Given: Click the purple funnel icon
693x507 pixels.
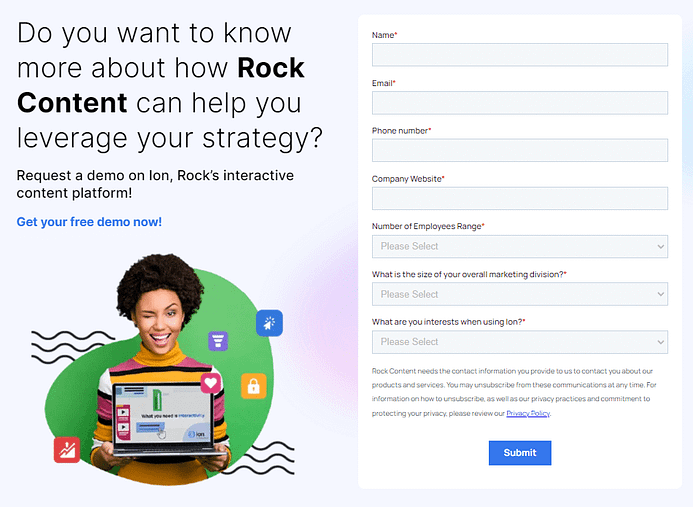Looking at the screenshot, I should tap(218, 341).
